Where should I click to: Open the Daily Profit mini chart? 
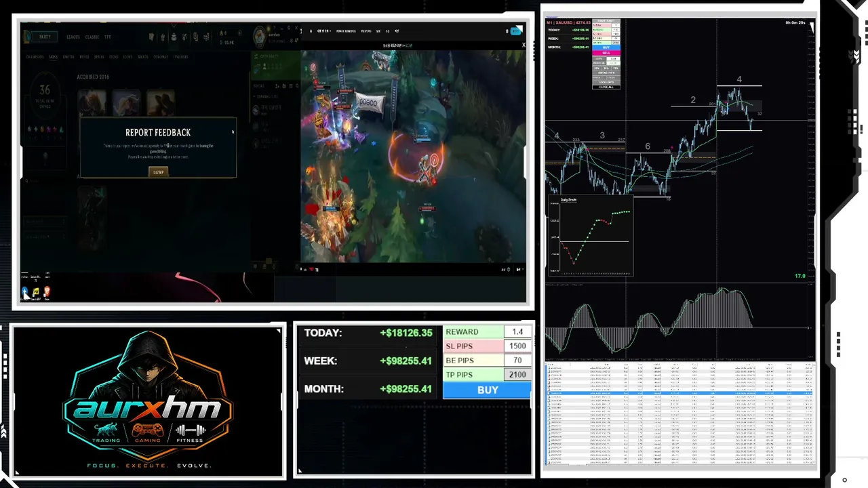tap(589, 236)
